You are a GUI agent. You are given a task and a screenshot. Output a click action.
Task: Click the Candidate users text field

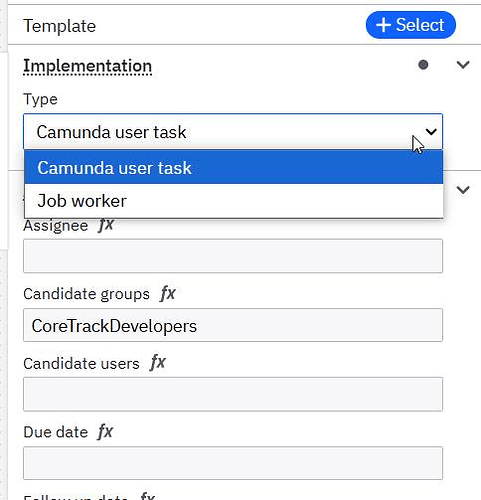[x=233, y=394]
